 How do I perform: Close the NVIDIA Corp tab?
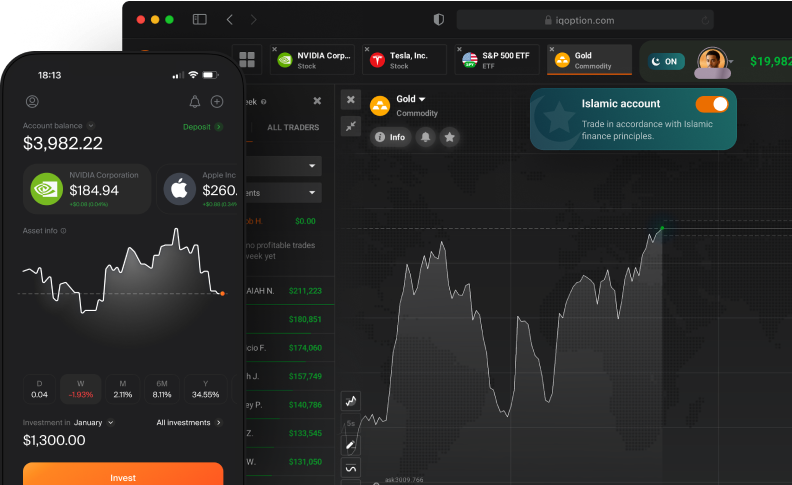[274, 49]
